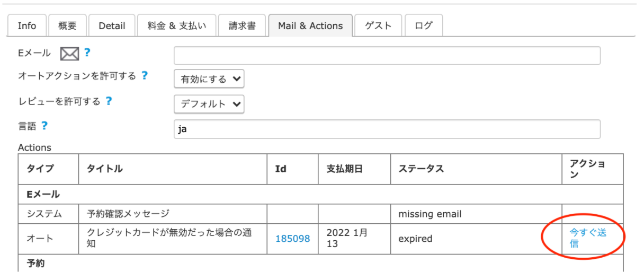Switch to the ゲスト tab

(x=378, y=25)
